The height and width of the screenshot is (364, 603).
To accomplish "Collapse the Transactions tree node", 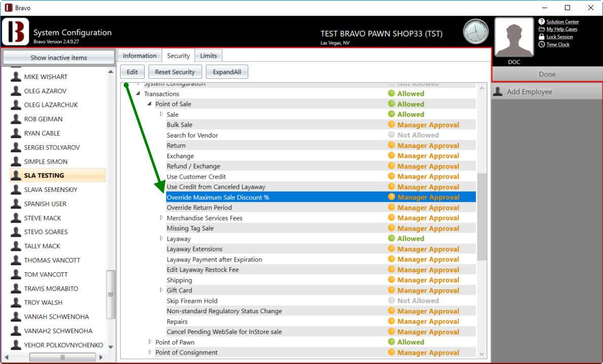I will 139,93.
